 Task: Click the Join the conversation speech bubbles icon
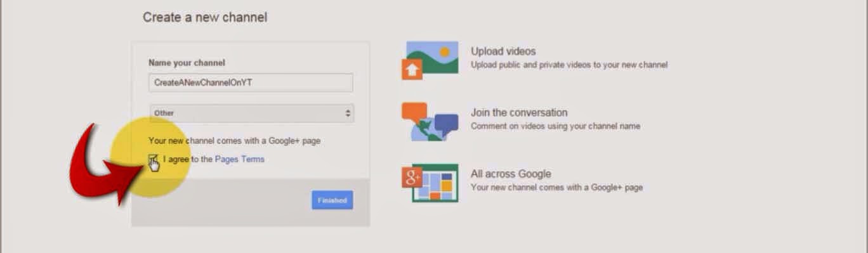coord(430,122)
